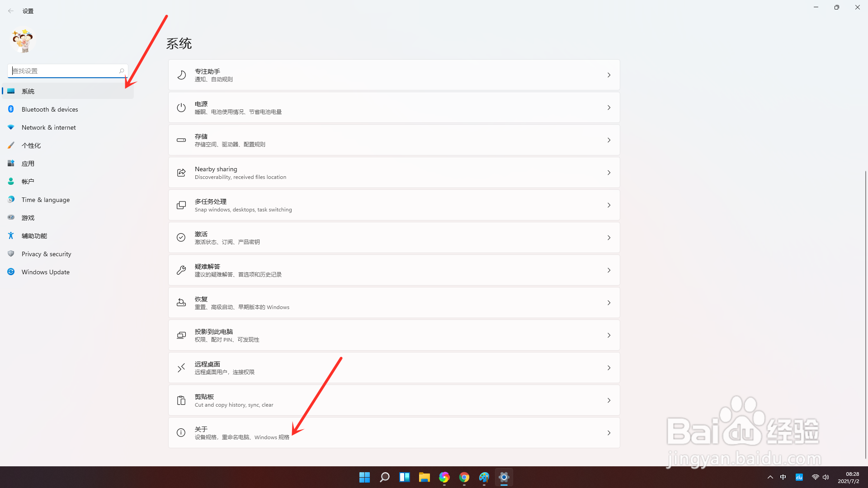This screenshot has width=868, height=488.
Task: Click the Nearby sharing share icon
Action: pyautogui.click(x=181, y=173)
